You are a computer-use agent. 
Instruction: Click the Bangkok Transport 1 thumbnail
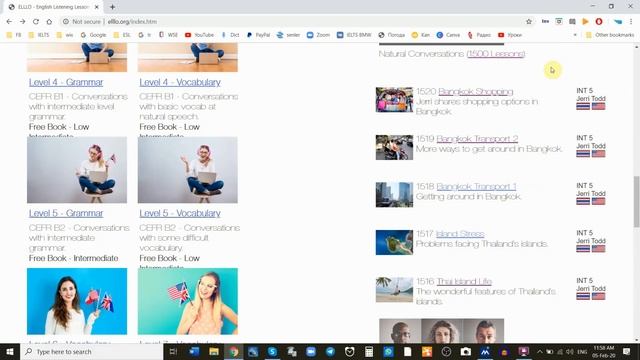pyautogui.click(x=394, y=195)
